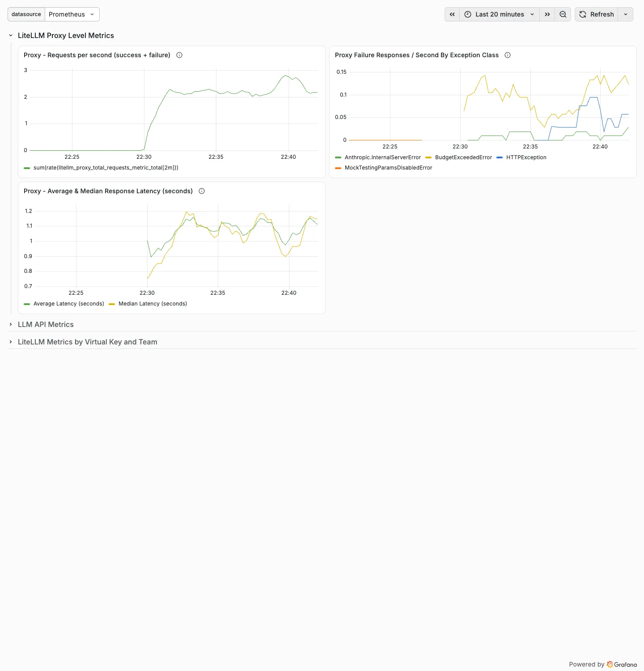Click the green swatch of Anthropic.InternalServerError
The width and height of the screenshot is (644, 671).
(338, 157)
